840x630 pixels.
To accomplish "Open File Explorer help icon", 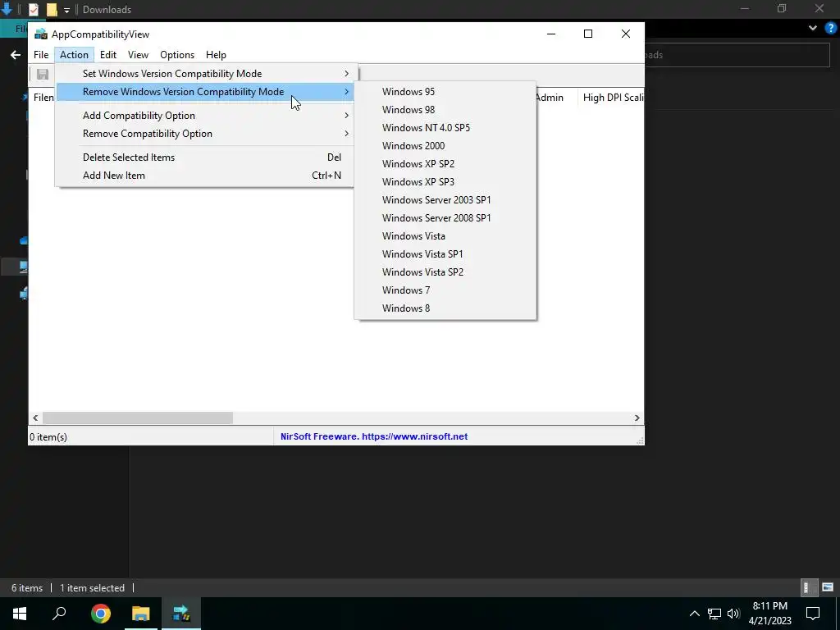I will pos(830,28).
